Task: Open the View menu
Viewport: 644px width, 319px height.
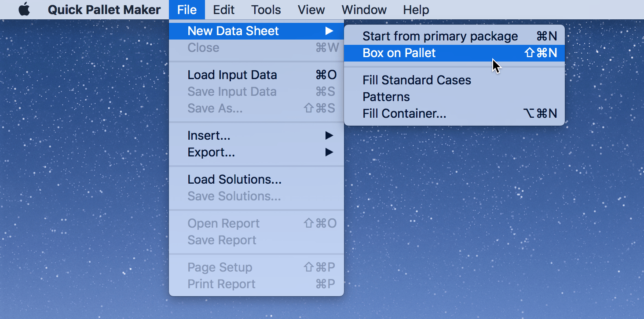Action: click(x=311, y=10)
